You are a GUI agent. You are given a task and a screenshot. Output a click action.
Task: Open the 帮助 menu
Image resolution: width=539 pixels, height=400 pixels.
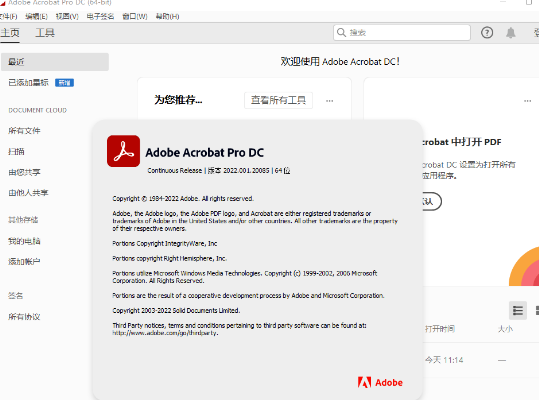[167, 16]
